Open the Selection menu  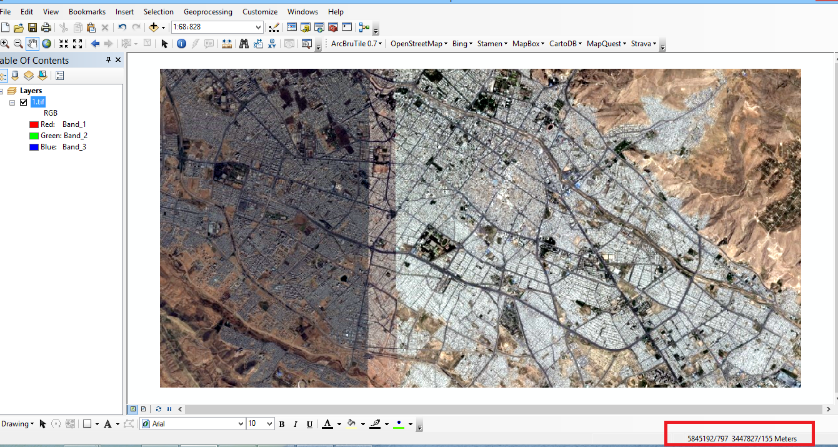[x=158, y=11]
